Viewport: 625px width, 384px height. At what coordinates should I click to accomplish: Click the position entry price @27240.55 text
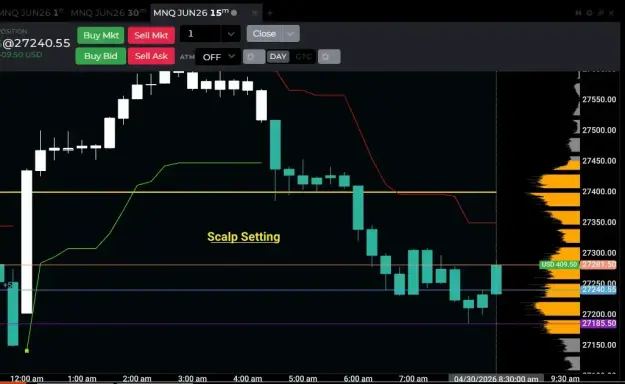click(36, 43)
